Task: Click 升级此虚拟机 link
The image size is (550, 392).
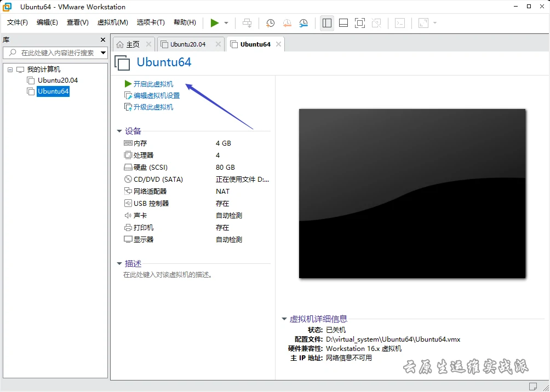Action: tap(153, 107)
